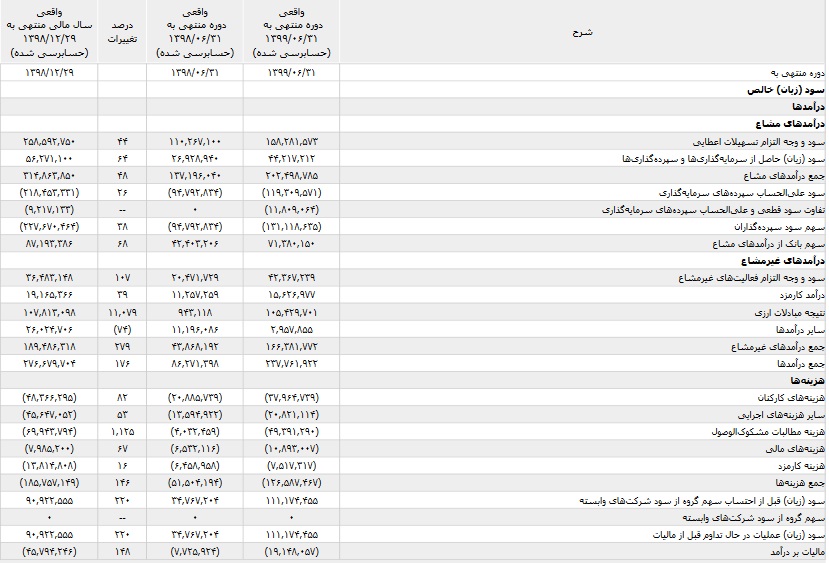Select value '۱۰۵,۴۲۹,۷۰۱'
Image resolution: width=829 pixels, height=563 pixels.
click(x=291, y=312)
